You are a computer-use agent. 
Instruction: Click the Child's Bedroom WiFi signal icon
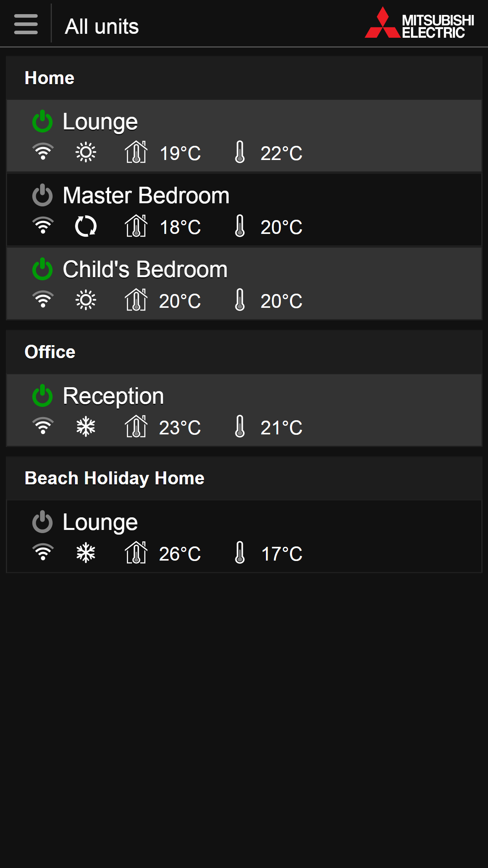[43, 300]
